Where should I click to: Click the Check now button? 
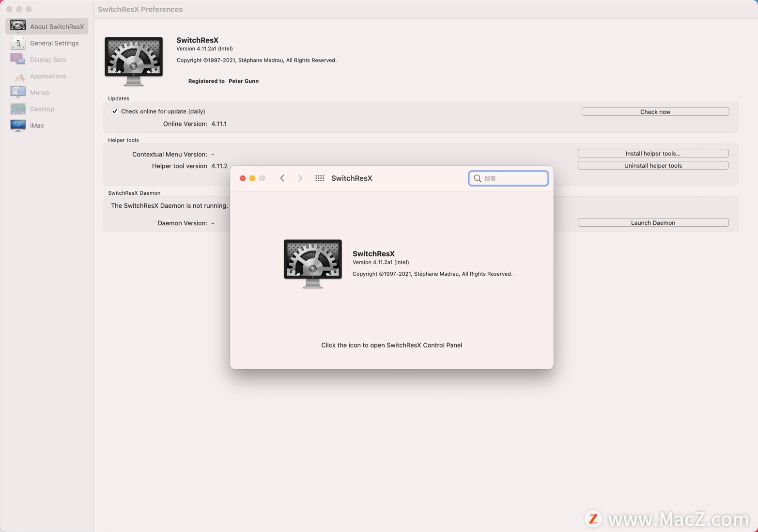point(655,111)
